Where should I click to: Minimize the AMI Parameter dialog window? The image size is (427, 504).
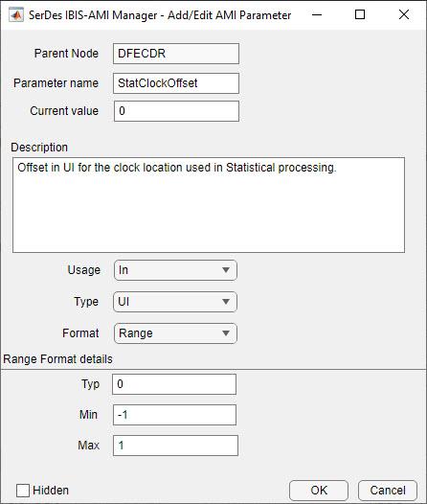[317, 14]
